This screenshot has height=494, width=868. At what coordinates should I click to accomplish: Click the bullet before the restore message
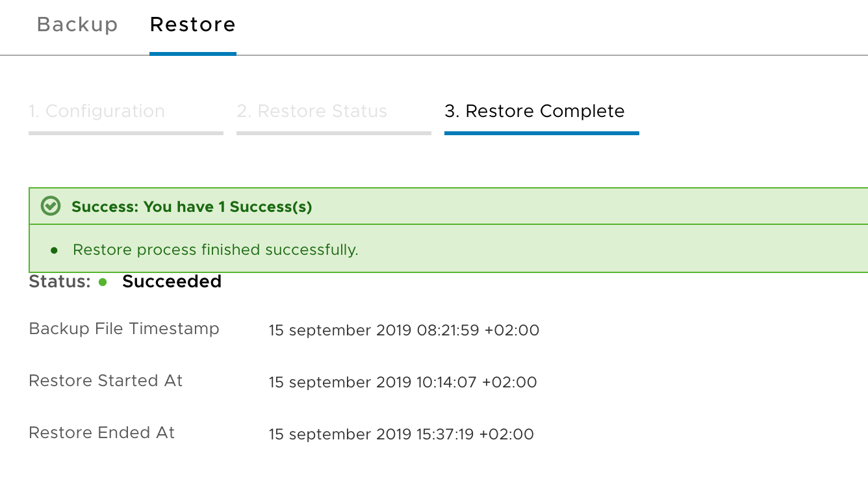pos(55,250)
